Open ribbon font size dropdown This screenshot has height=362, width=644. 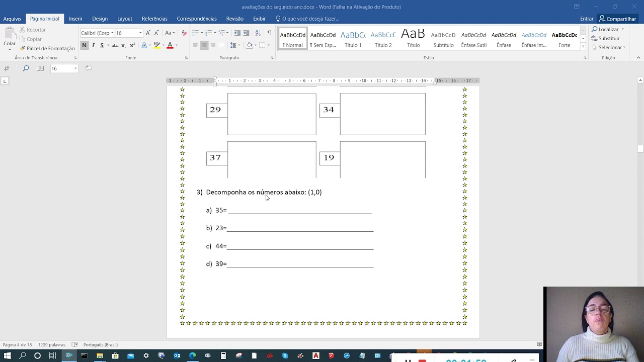(140, 33)
